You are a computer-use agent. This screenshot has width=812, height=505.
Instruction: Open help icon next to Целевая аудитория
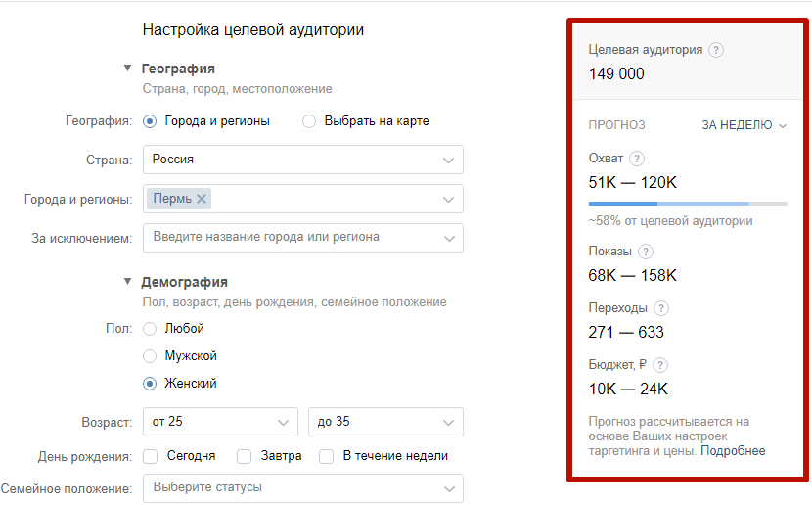[x=716, y=50]
